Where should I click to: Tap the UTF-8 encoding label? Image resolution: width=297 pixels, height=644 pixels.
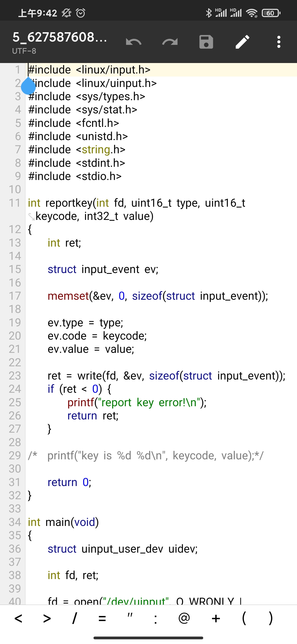[24, 51]
